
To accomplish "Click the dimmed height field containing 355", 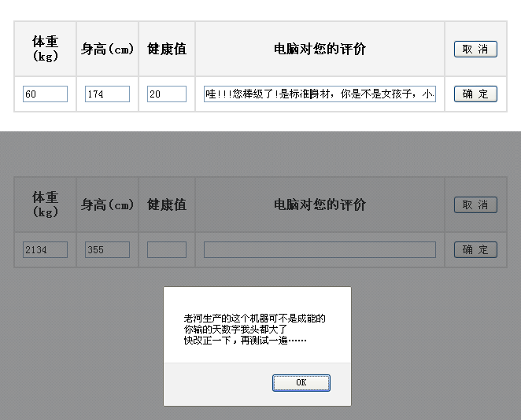I will [107, 249].
